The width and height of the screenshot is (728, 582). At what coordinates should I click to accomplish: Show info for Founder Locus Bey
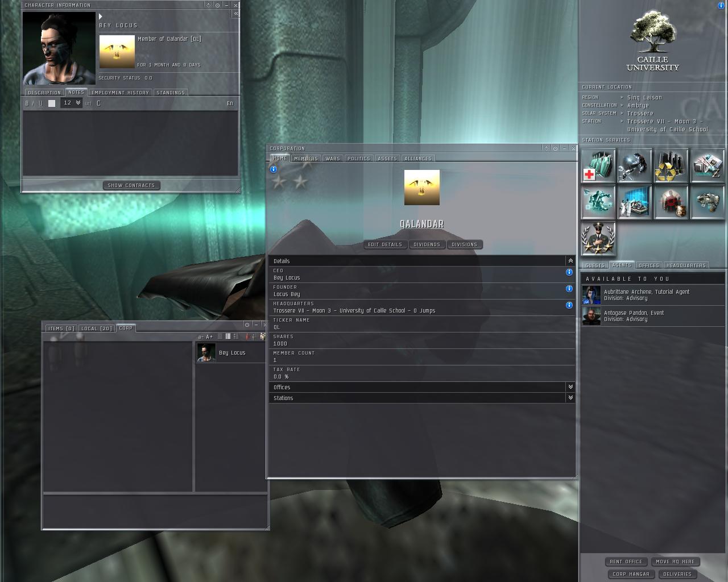(x=569, y=289)
